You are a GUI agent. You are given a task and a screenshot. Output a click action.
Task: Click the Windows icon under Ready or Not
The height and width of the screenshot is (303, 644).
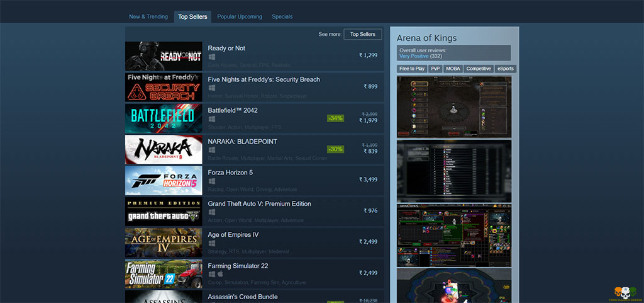click(211, 57)
